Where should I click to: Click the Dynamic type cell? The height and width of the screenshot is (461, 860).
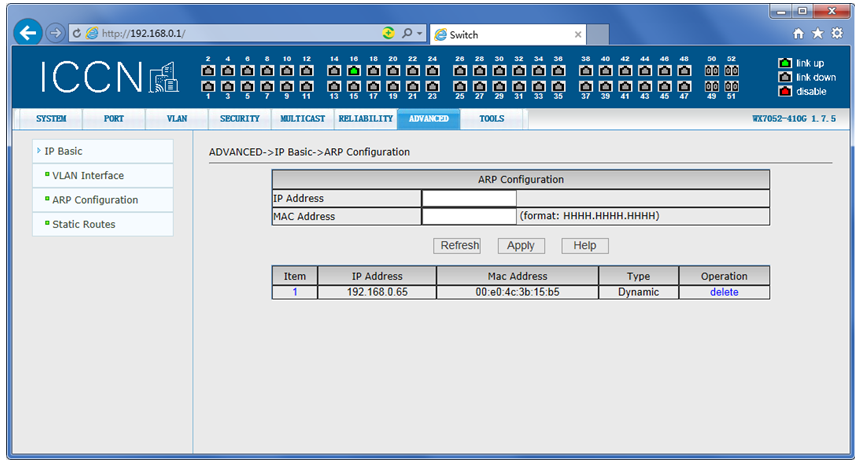tap(638, 292)
